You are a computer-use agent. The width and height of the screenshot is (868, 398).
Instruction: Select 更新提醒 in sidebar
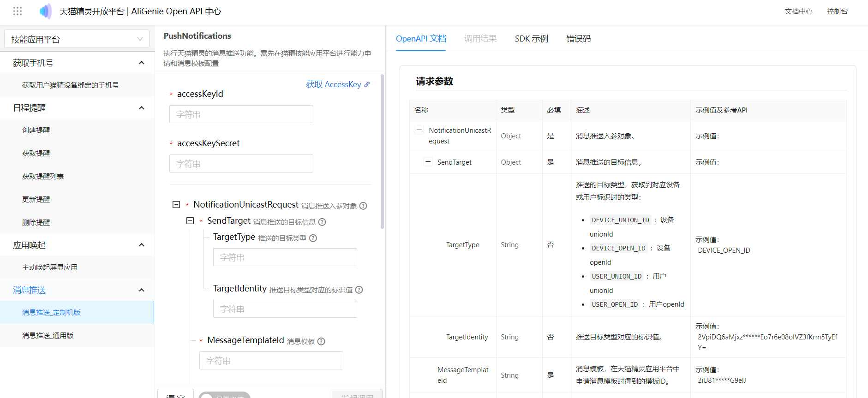(77, 199)
